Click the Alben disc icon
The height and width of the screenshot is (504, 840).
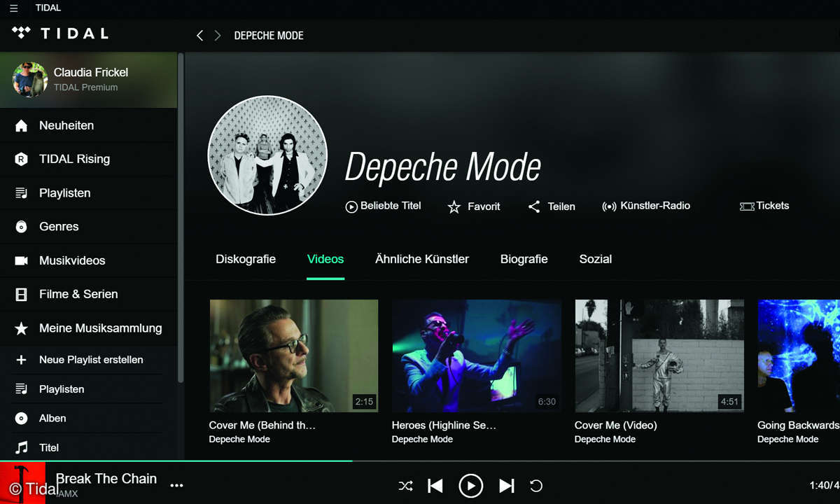22,419
